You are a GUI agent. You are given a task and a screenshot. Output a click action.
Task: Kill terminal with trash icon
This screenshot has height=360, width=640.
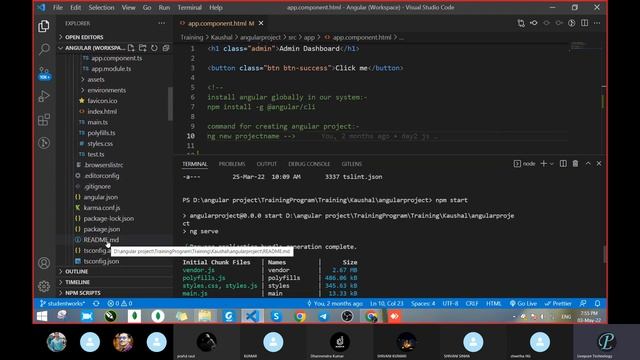coord(575,163)
